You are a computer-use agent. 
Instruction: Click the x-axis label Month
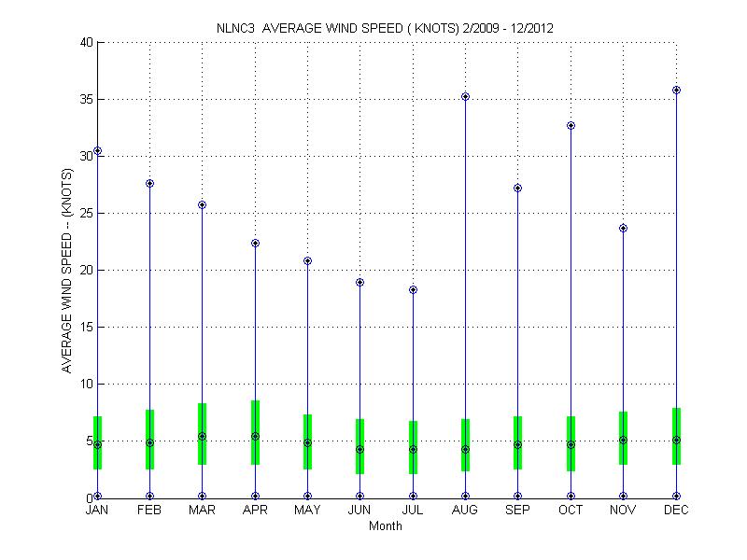coord(385,526)
